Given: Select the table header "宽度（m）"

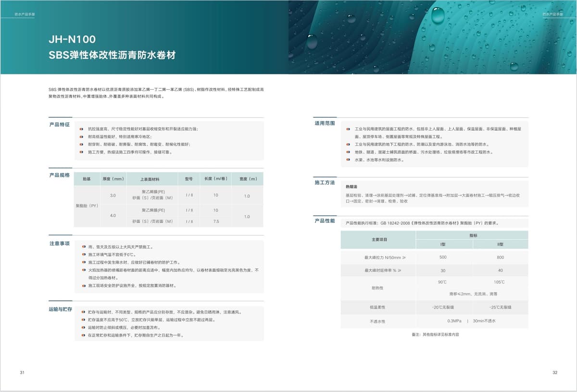Looking at the screenshot, I should tap(248, 179).
